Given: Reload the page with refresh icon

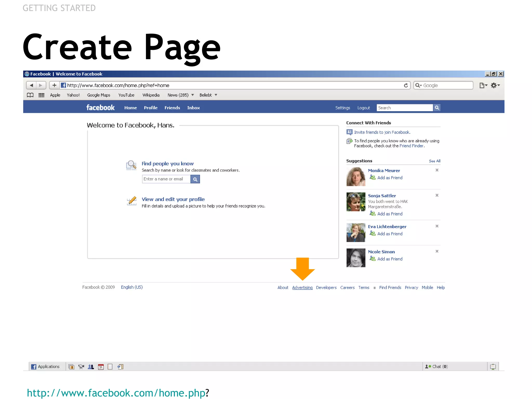Looking at the screenshot, I should [x=406, y=85].
